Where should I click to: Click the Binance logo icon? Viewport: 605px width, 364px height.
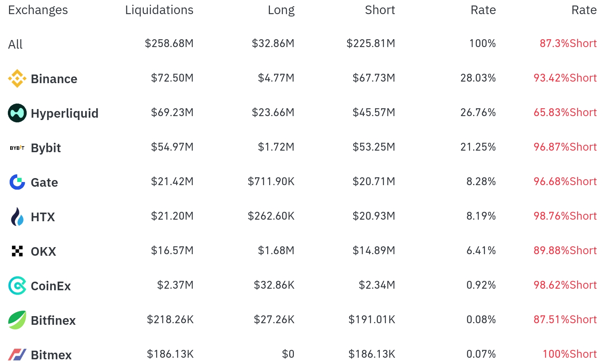(x=17, y=78)
